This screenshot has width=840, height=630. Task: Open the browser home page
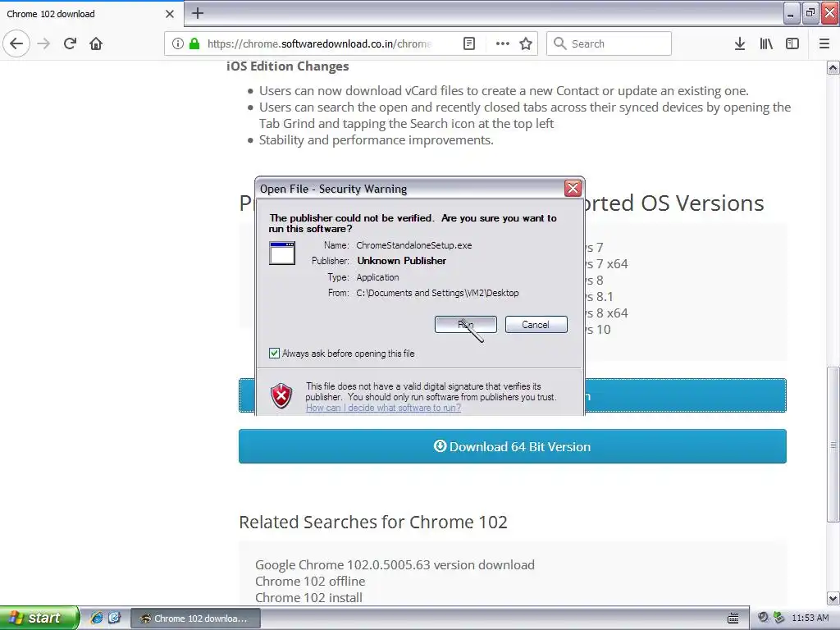pyautogui.click(x=96, y=43)
